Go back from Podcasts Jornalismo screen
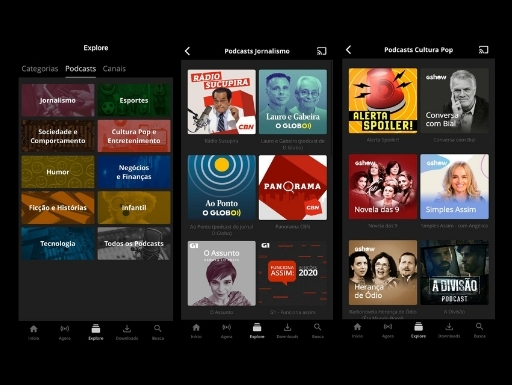This screenshot has height=385, width=512. [187, 51]
